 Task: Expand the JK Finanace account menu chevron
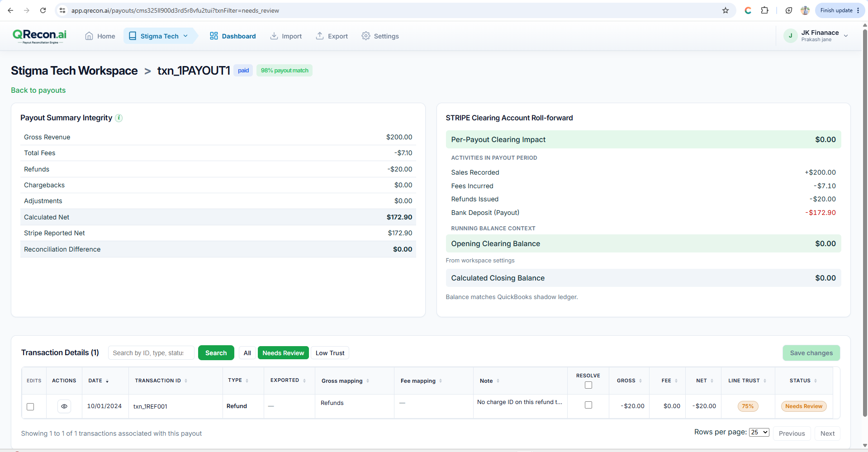pyautogui.click(x=846, y=36)
